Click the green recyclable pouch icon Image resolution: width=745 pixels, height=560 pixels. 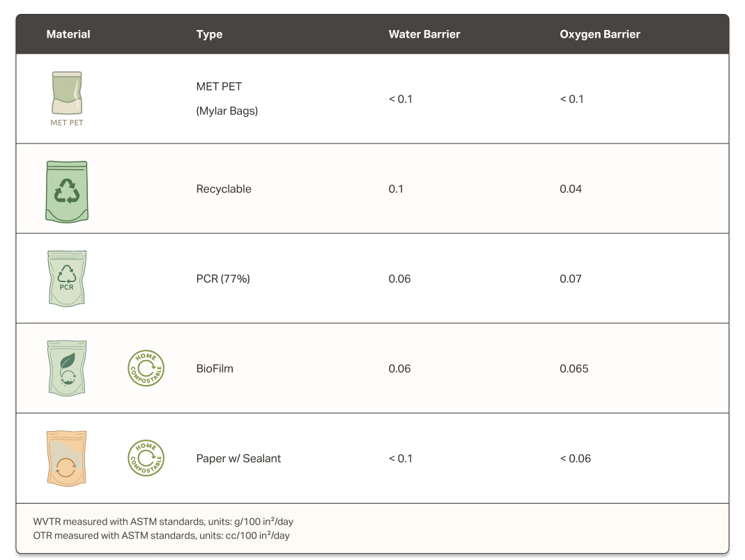coord(67,192)
